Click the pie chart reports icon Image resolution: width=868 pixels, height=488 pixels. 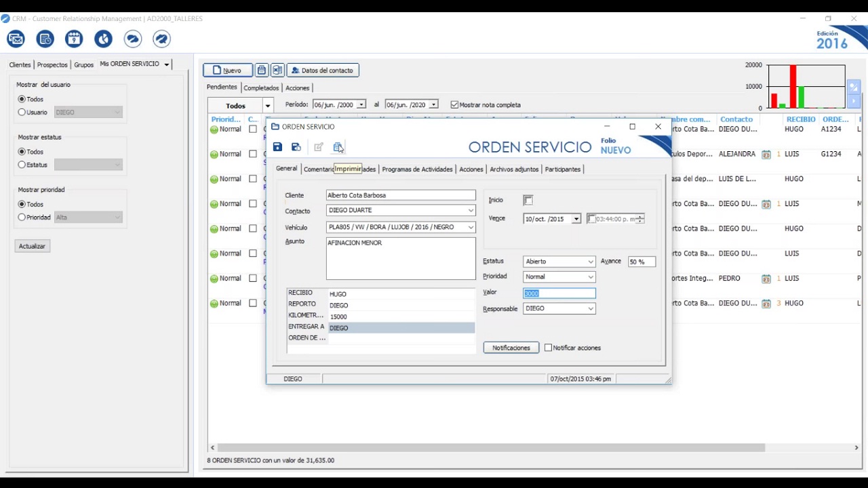103,39
